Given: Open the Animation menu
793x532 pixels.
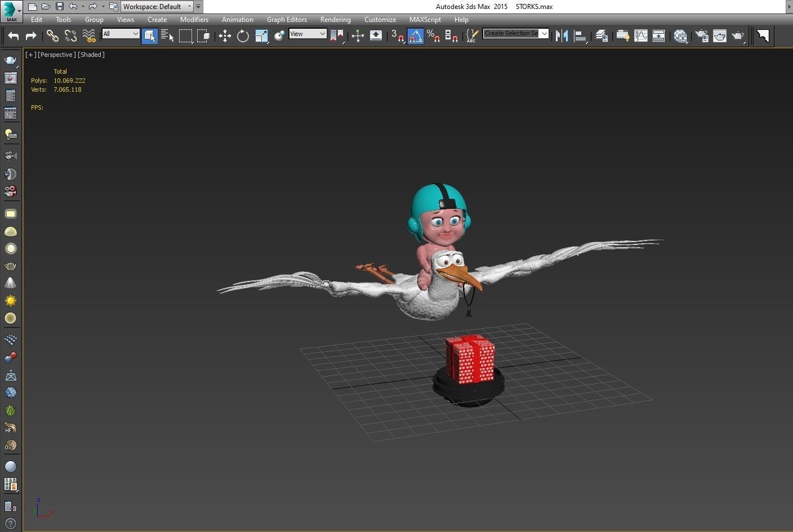Looking at the screenshot, I should pyautogui.click(x=237, y=19).
